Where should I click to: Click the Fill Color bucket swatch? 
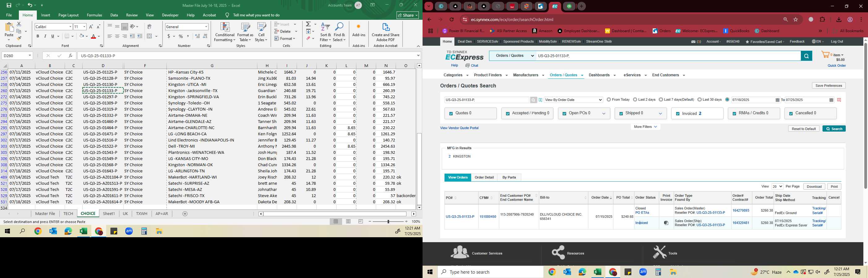click(81, 36)
